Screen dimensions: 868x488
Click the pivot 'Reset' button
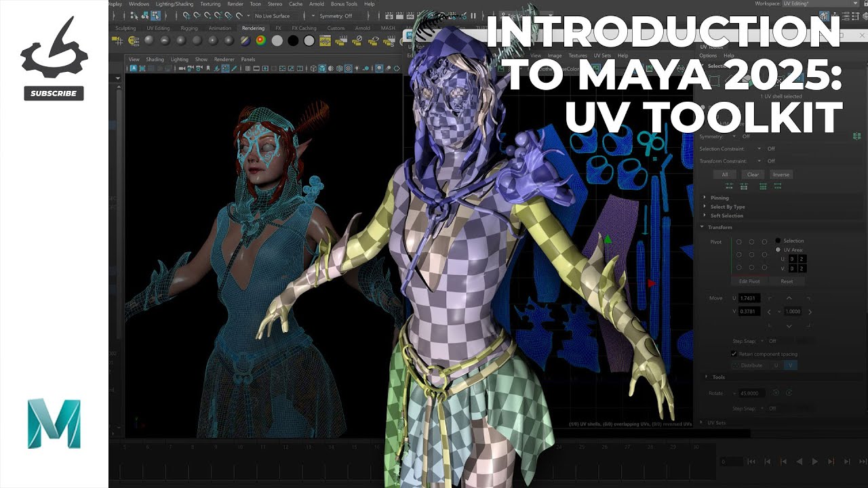coord(787,281)
